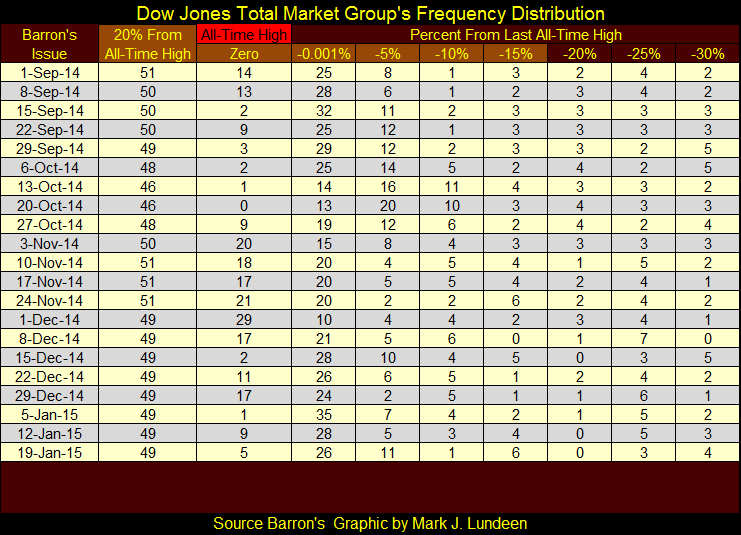The width and height of the screenshot is (741, 535).
Task: Click the 'Source Barron's Graphic by Mark J. Lundeen' credit
Action: click(370, 523)
